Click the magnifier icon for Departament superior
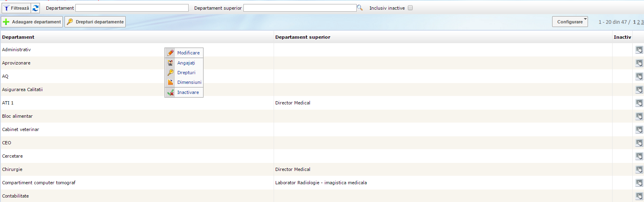644x202 pixels. [x=360, y=8]
